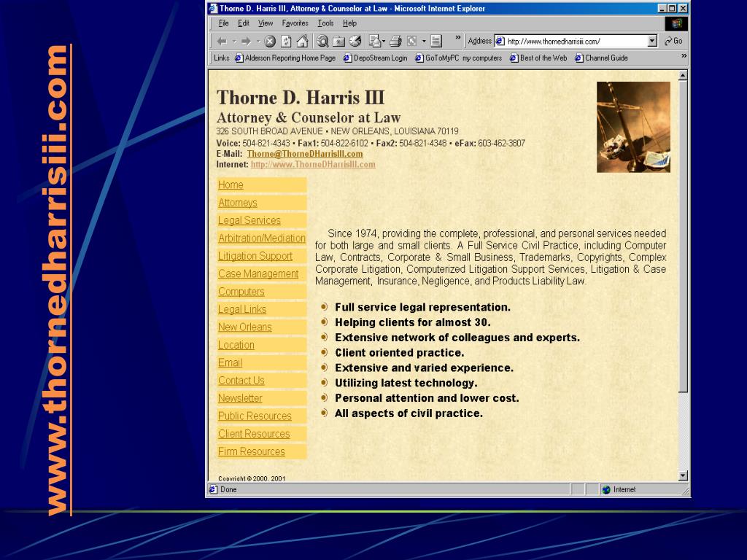Open the Case Management navigation link
Viewport: 747px width, 560px height.
point(258,274)
